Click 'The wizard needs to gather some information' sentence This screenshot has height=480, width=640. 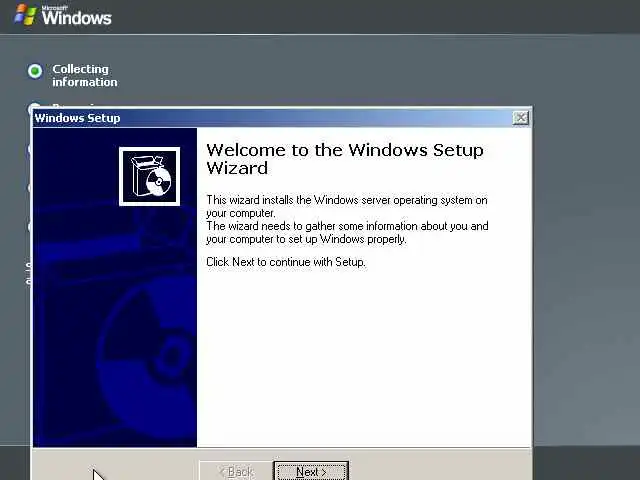click(347, 232)
